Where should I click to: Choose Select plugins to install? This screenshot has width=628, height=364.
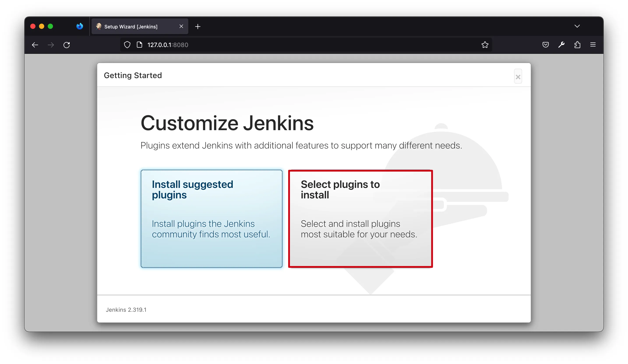(360, 219)
